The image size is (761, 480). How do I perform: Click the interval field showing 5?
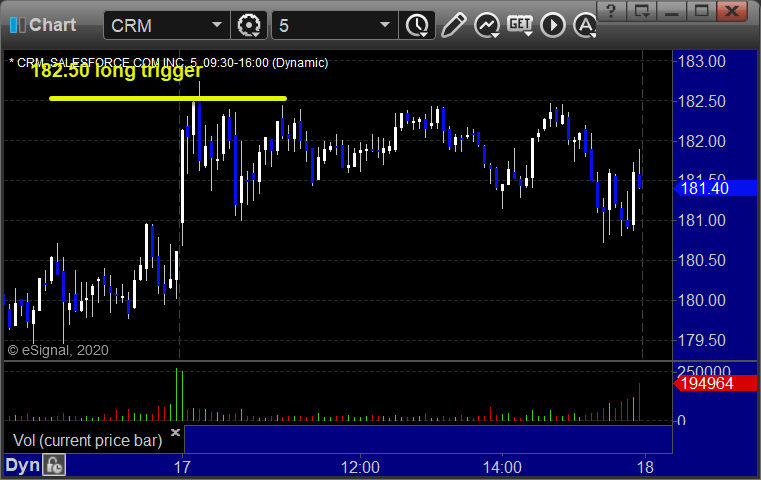334,25
